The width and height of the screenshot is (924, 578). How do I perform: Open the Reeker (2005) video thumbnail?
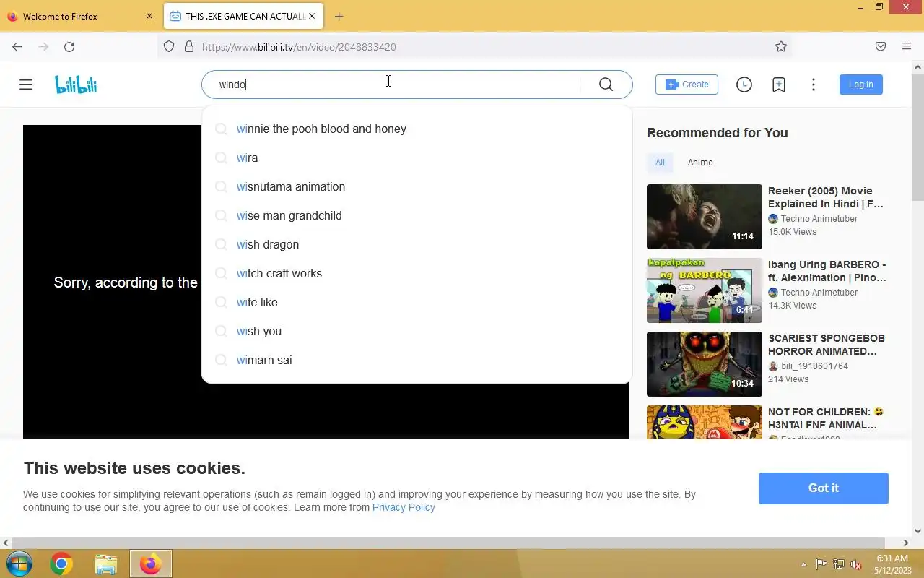(705, 217)
